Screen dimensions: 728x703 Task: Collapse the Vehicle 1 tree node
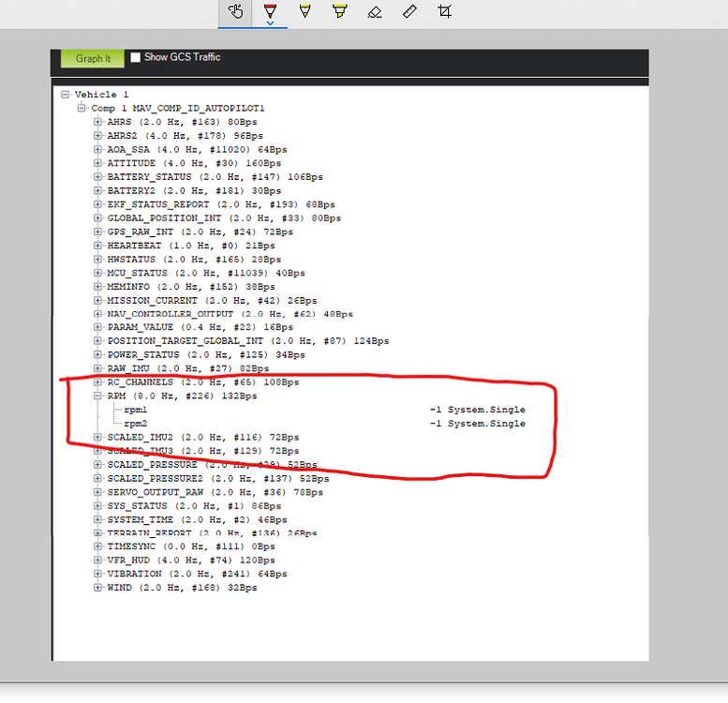click(65, 95)
